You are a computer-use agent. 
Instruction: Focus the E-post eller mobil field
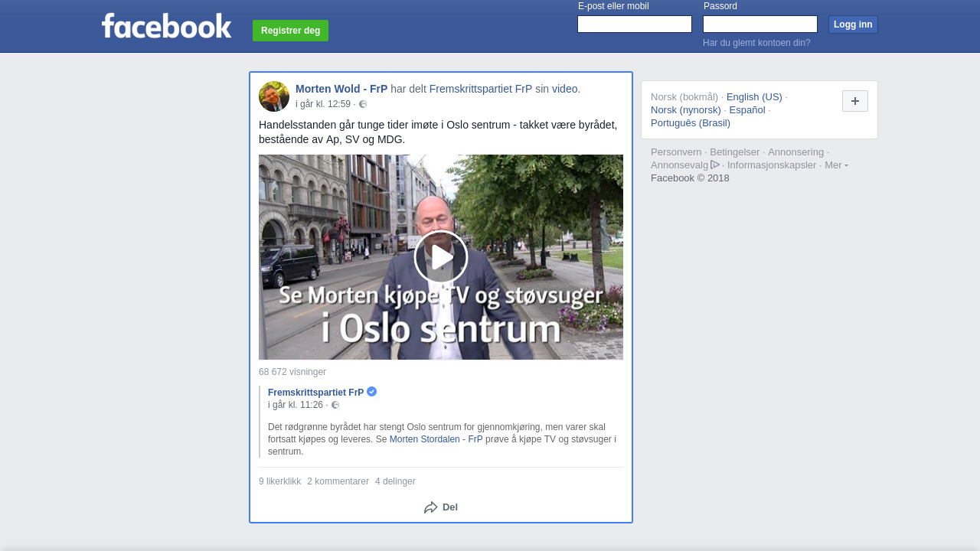635,24
